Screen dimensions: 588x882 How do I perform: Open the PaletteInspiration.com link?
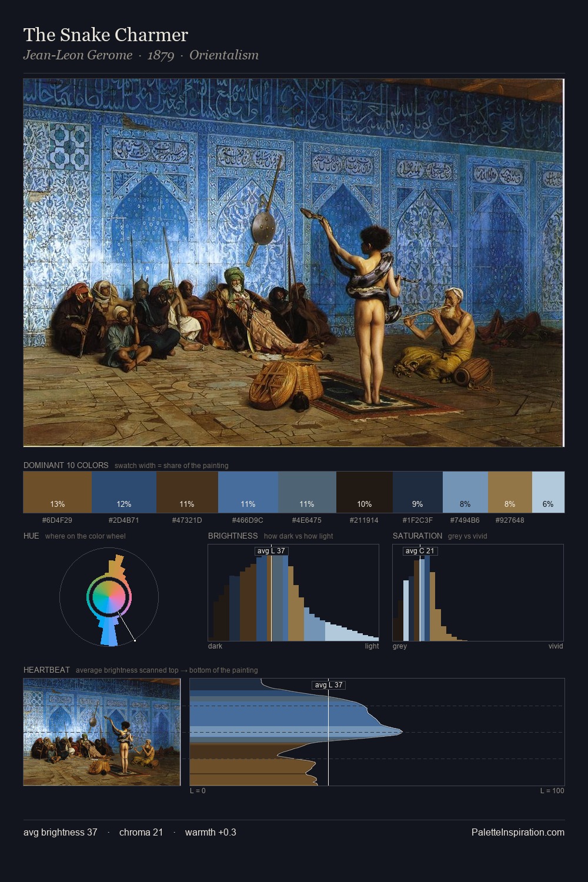[x=518, y=833]
